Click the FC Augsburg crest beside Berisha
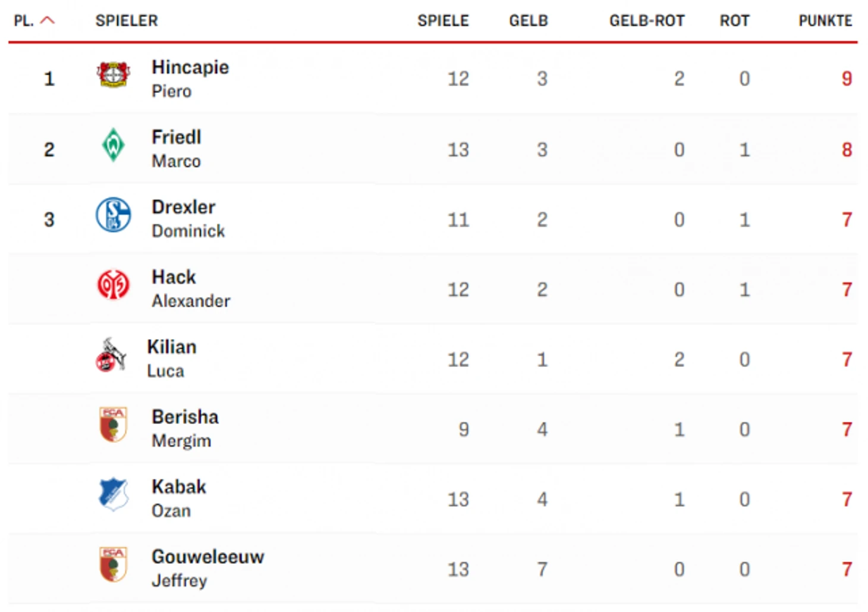 113,425
